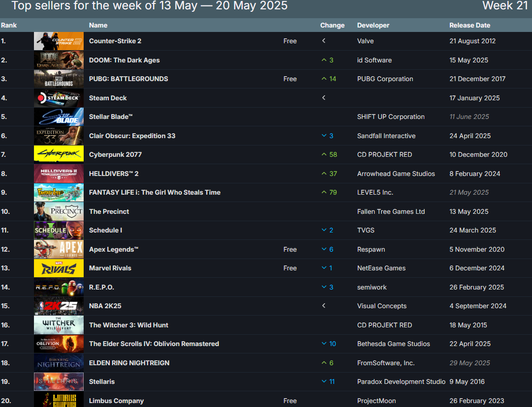The width and height of the screenshot is (532, 407).
Task: Click the Steam Deck logo image
Action: coord(59,98)
